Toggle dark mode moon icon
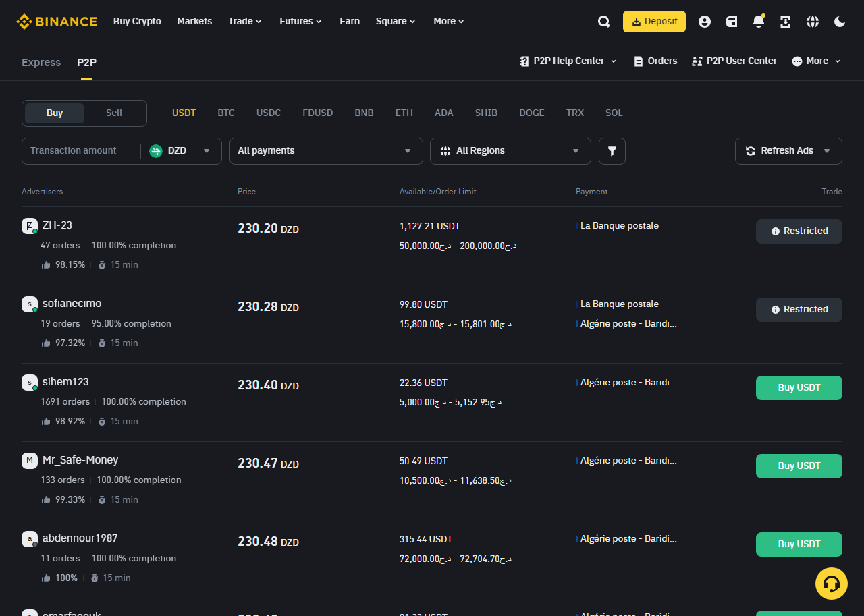Viewport: 864px width, 616px height. coord(840,22)
